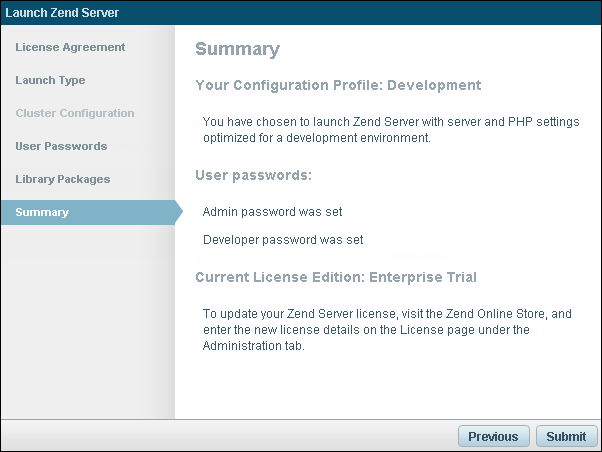Select the highlighted Summary step in sidebar
The image size is (602, 452).
pyautogui.click(x=42, y=212)
